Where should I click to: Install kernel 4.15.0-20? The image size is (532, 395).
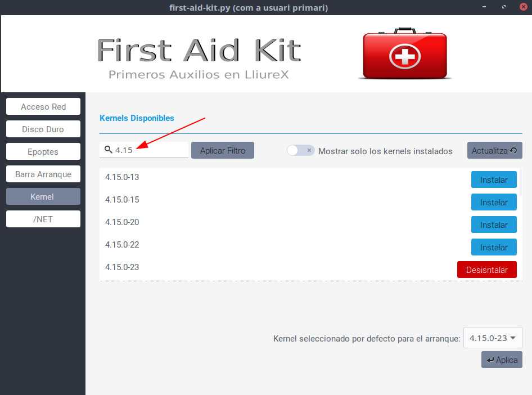coord(494,225)
